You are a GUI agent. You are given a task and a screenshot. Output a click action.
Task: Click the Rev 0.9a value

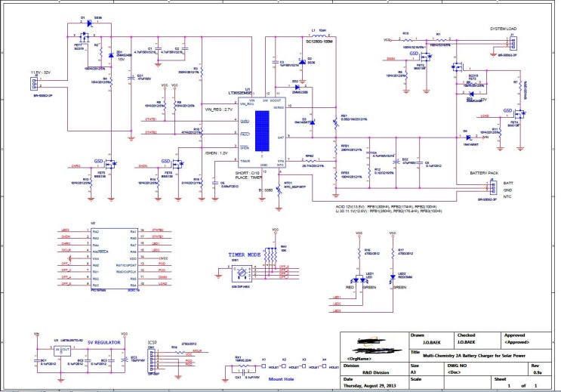(537, 372)
